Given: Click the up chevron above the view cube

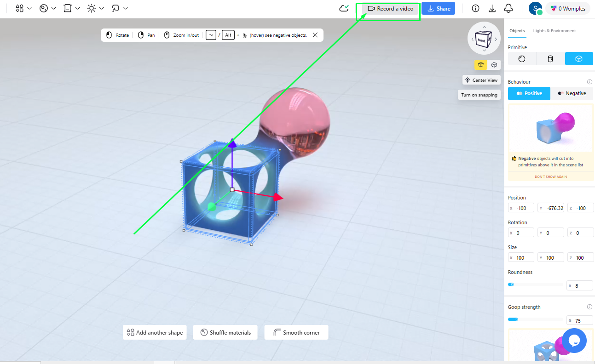Looking at the screenshot, I should (x=484, y=27).
